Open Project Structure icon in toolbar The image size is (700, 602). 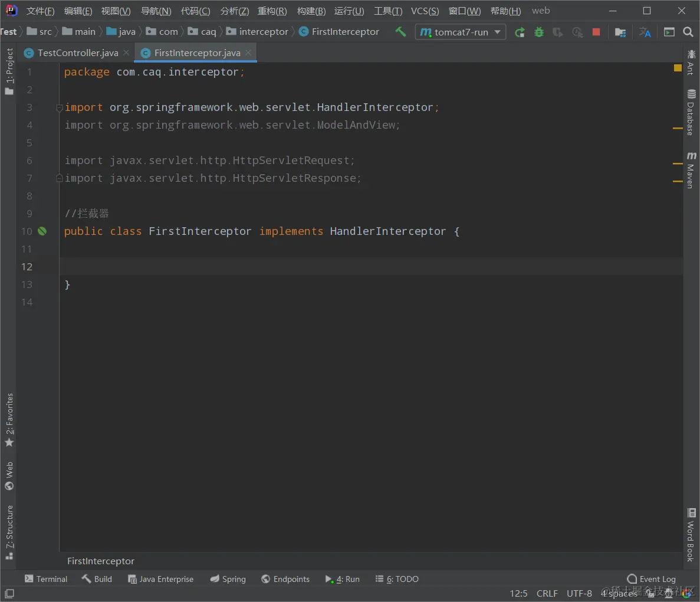620,32
